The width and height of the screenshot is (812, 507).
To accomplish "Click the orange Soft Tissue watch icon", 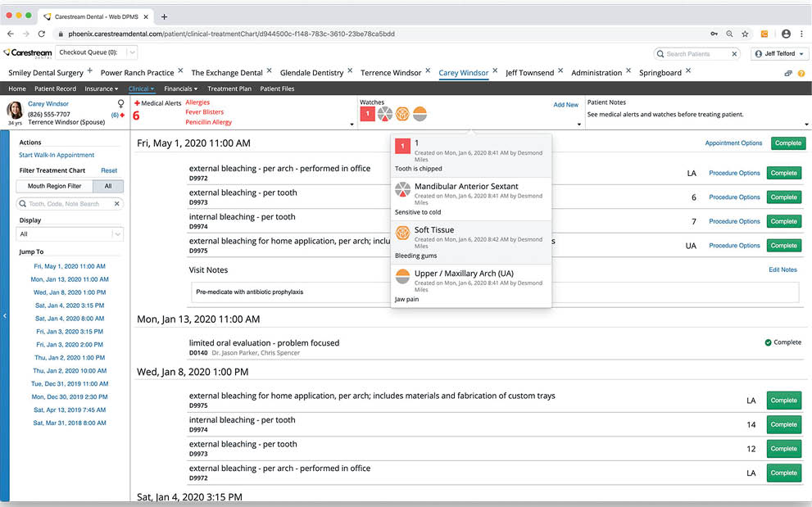I will click(402, 114).
